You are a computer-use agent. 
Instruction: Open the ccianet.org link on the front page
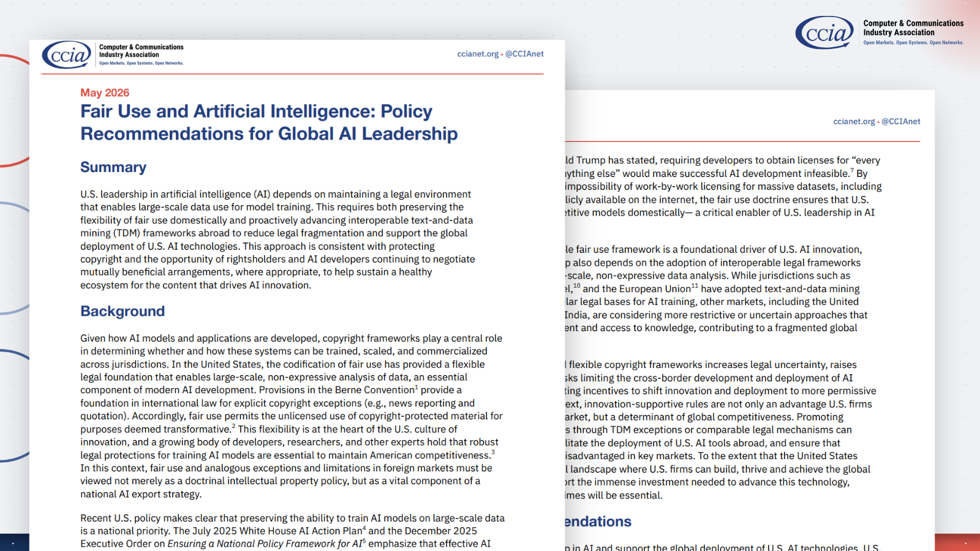click(x=478, y=54)
